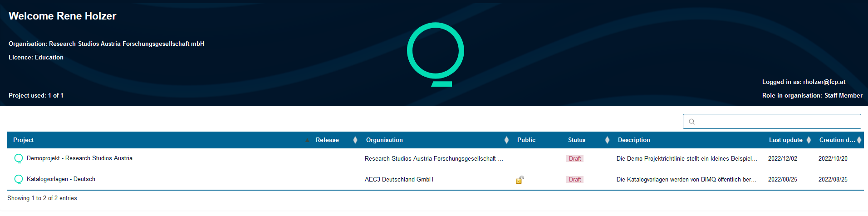This screenshot has width=868, height=216.
Task: Click the AEC3 Deutschland GmbH organisation cell
Action: [x=399, y=180]
